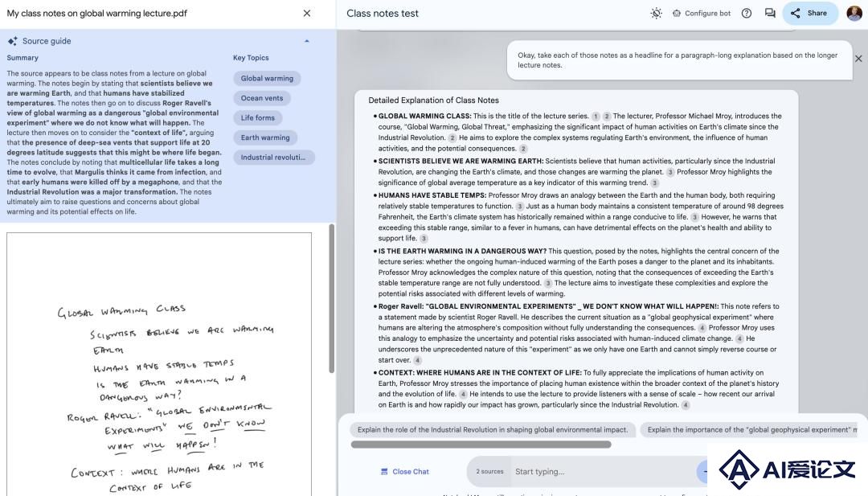Image resolution: width=868 pixels, height=496 pixels.
Task: Open Configure bot settings
Action: [x=702, y=14]
